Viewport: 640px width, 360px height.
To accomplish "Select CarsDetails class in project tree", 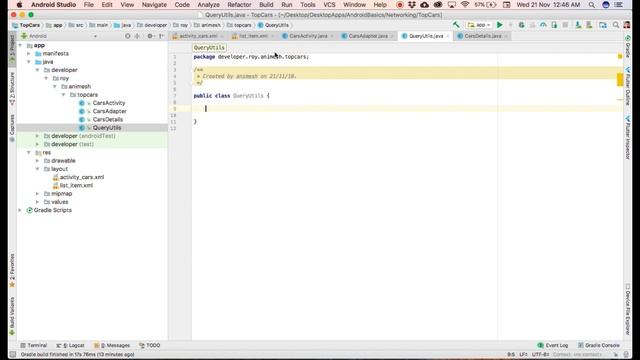I will (107, 119).
